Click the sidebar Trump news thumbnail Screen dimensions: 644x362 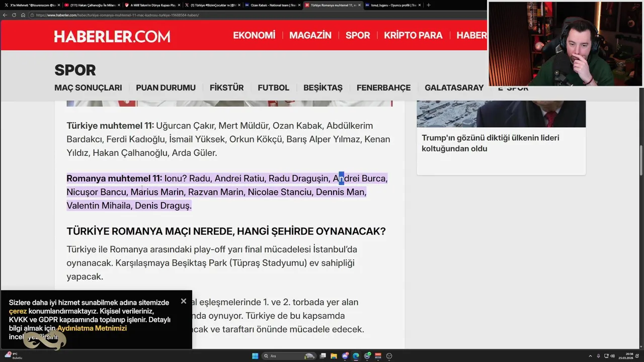501,114
